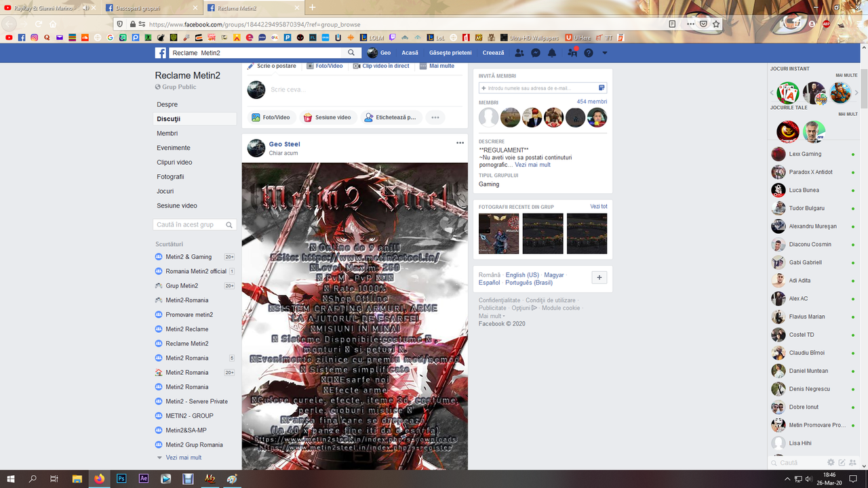Click the invite members email input field
Screen dimensions: 868x488
(542, 88)
